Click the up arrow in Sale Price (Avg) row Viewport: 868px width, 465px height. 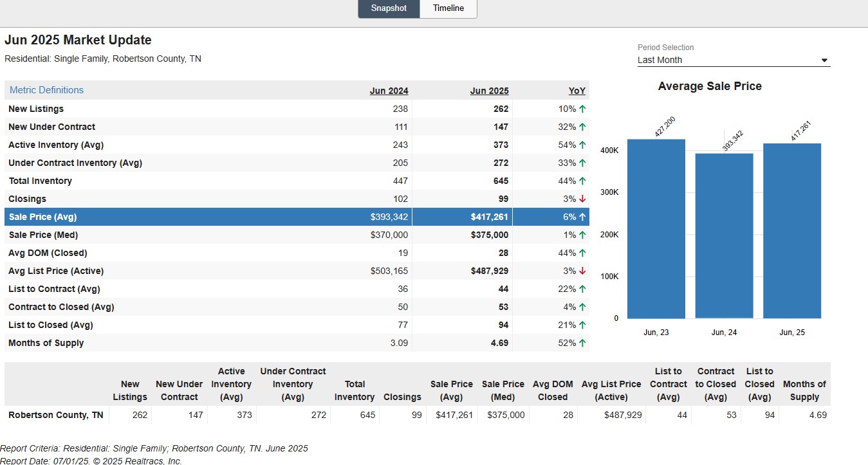(x=582, y=217)
